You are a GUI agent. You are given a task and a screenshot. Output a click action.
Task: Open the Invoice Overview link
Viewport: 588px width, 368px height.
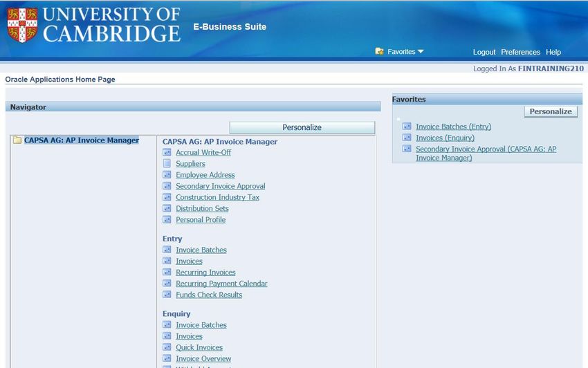pos(203,359)
